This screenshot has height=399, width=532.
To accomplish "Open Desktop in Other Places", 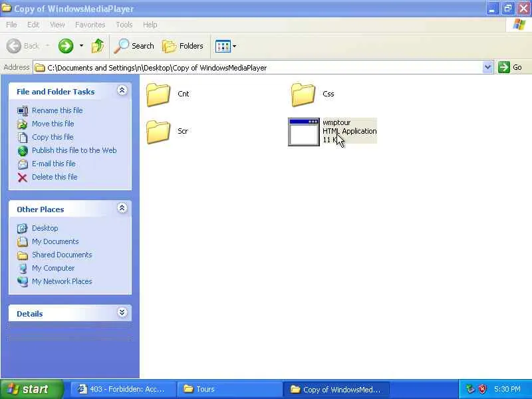I will coord(45,228).
